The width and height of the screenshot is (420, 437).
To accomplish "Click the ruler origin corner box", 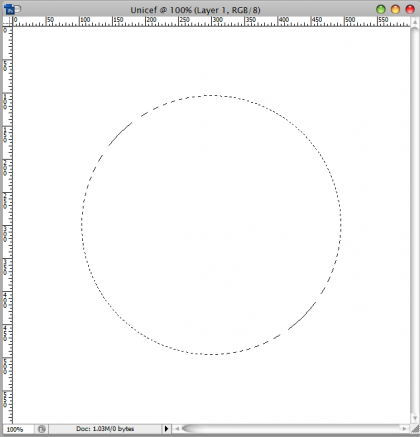I will click(8, 22).
